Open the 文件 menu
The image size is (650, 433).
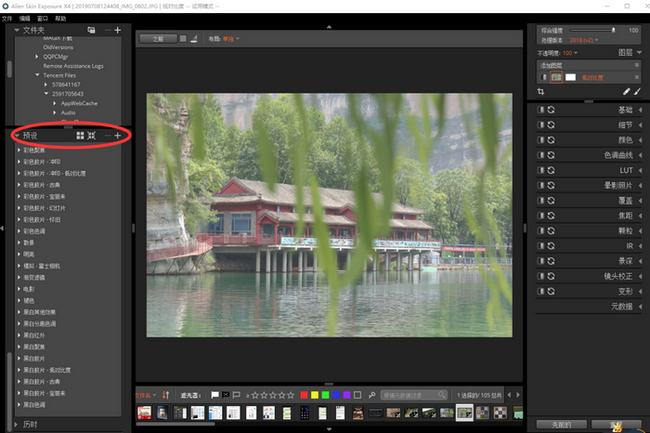tap(7, 18)
